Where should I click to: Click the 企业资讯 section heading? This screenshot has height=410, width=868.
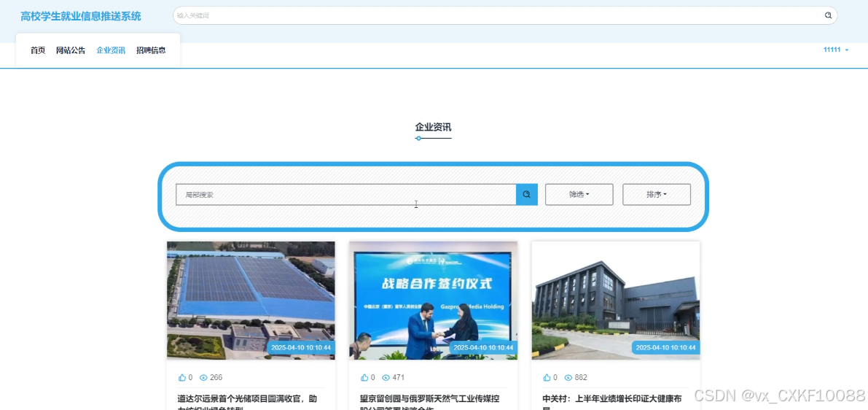(x=433, y=127)
